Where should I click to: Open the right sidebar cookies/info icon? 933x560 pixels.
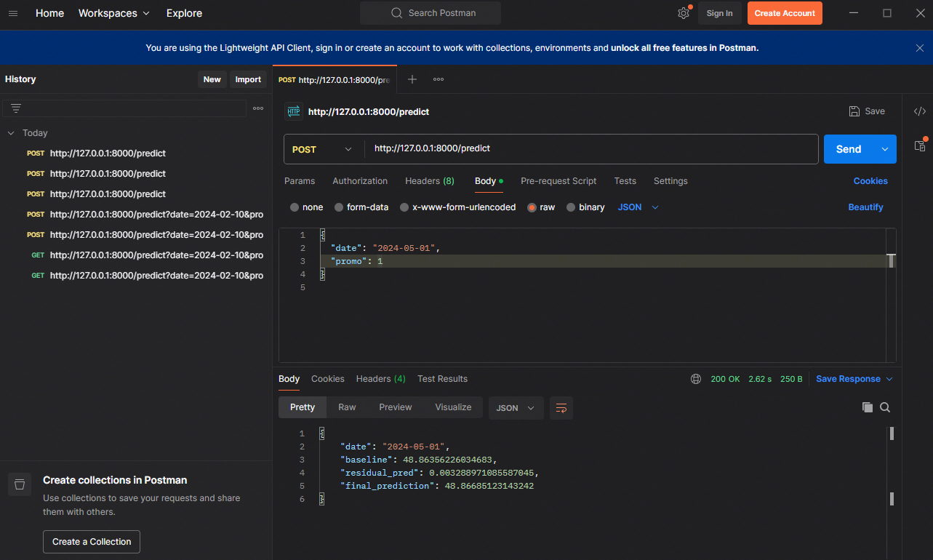pos(920,145)
